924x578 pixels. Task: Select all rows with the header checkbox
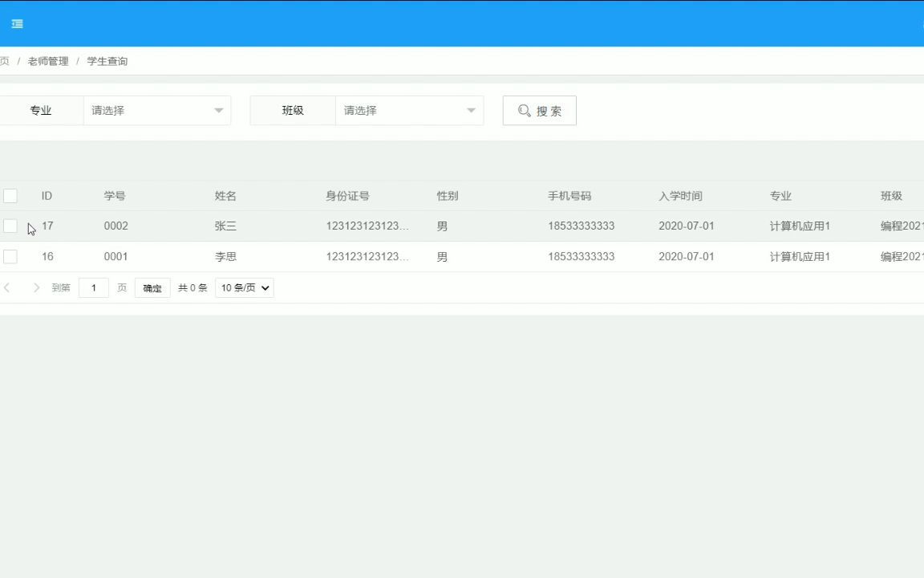coord(10,195)
